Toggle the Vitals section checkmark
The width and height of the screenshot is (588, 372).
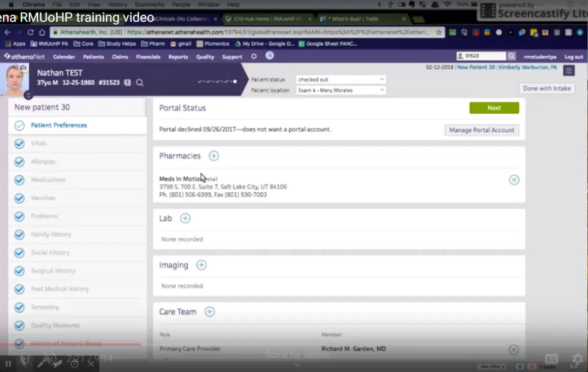[19, 144]
